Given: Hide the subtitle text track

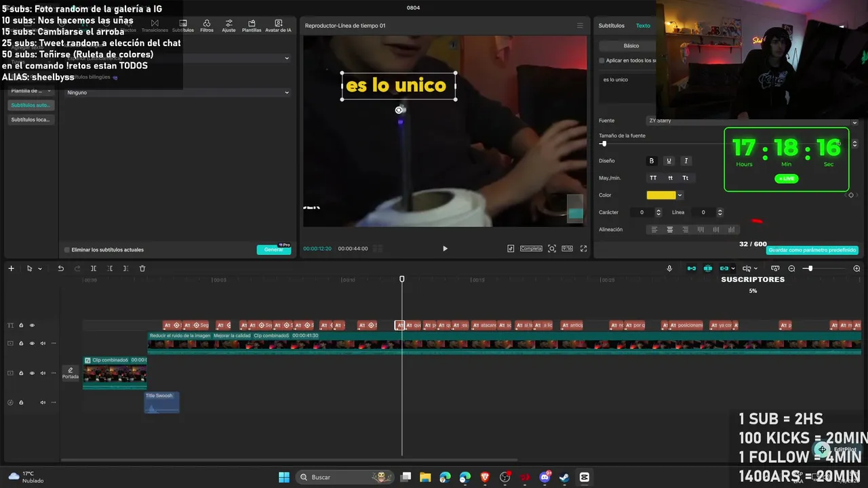Looking at the screenshot, I should [32, 325].
